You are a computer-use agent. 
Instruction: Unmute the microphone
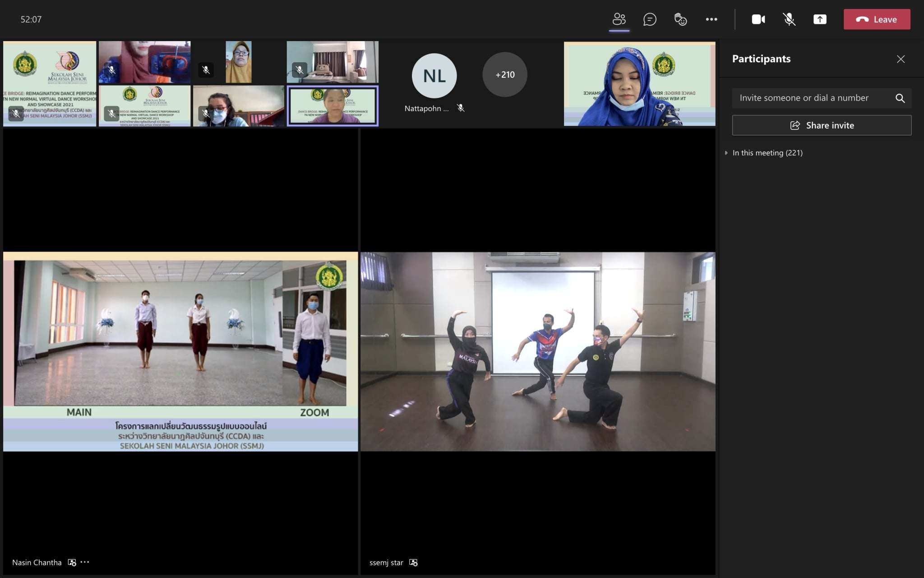click(x=789, y=19)
